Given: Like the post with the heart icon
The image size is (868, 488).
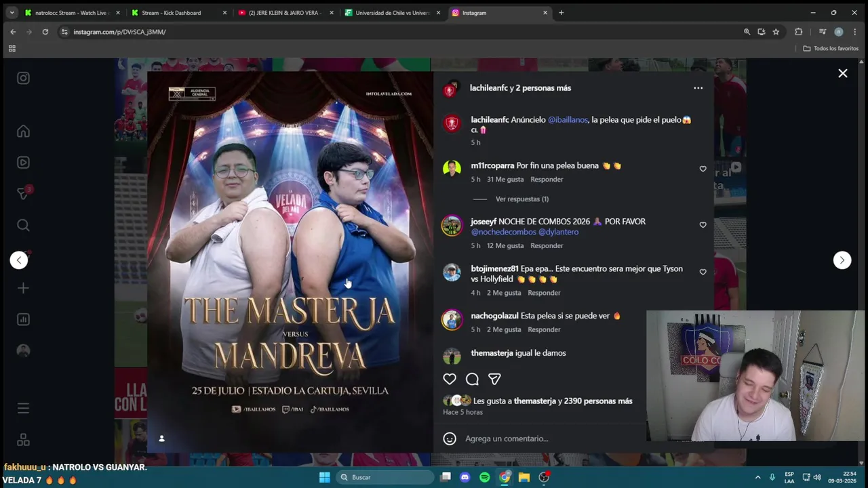Looking at the screenshot, I should click(x=450, y=380).
